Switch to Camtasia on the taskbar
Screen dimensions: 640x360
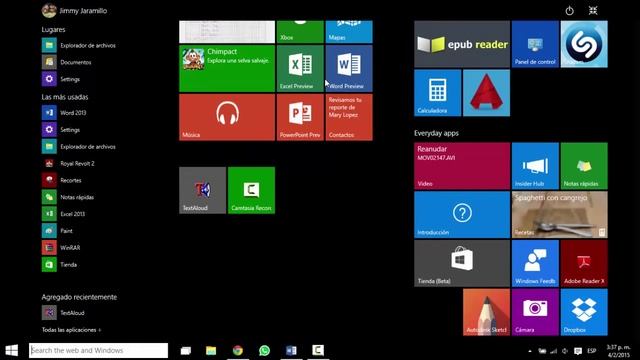point(318,350)
